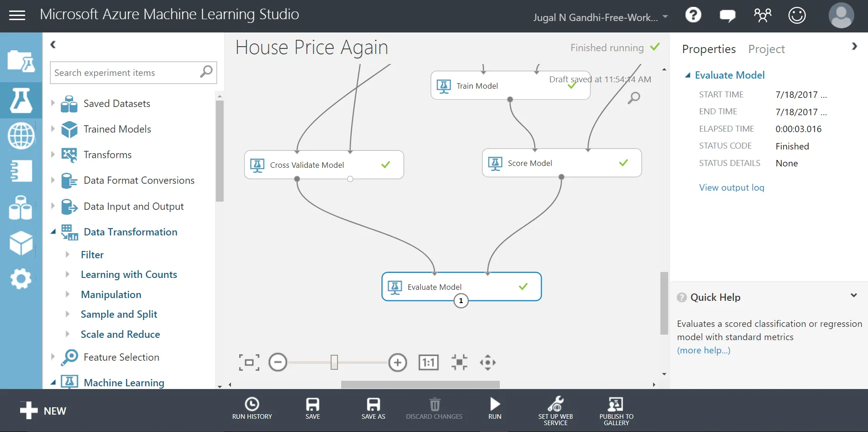The height and width of the screenshot is (432, 868).
Task: Open the Trained Models cube sidebar icon
Action: [x=21, y=243]
